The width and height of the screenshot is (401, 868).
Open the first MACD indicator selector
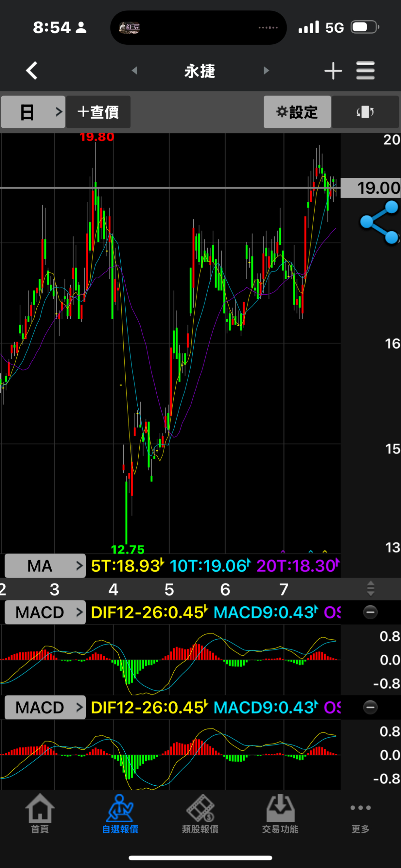(45, 612)
